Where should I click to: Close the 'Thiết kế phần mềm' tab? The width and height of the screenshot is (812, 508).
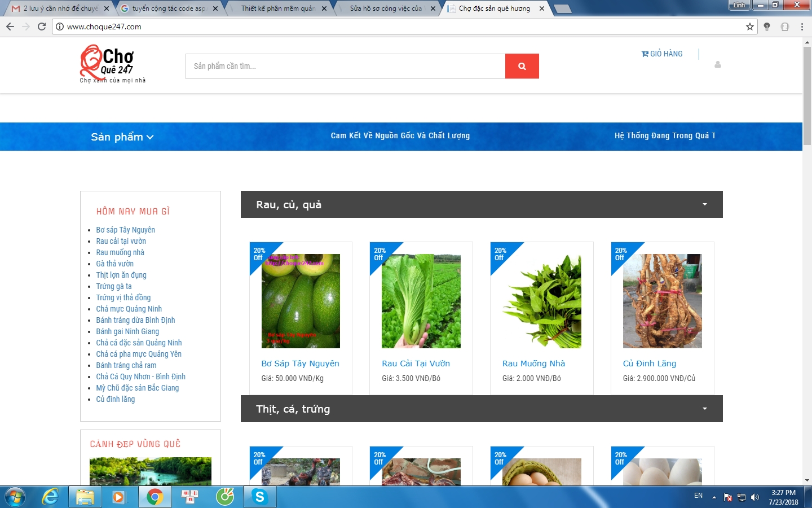coord(324,8)
